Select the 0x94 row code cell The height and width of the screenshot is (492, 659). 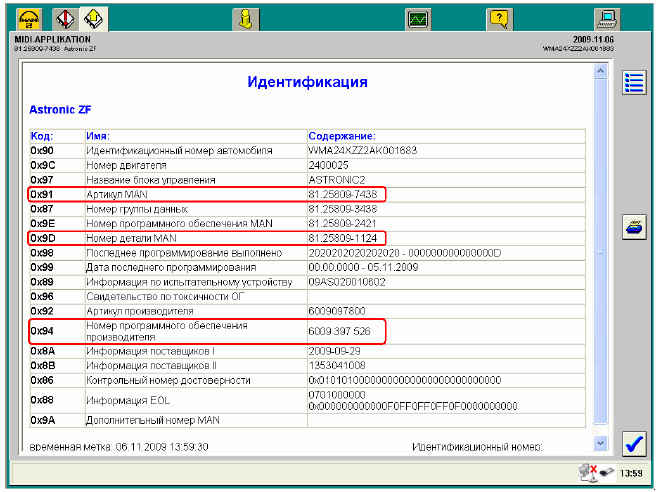(42, 330)
